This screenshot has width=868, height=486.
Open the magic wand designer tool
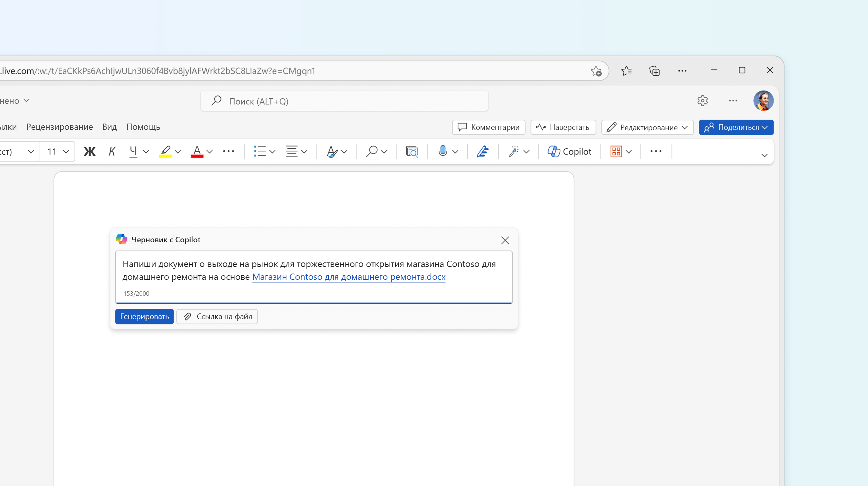[514, 151]
